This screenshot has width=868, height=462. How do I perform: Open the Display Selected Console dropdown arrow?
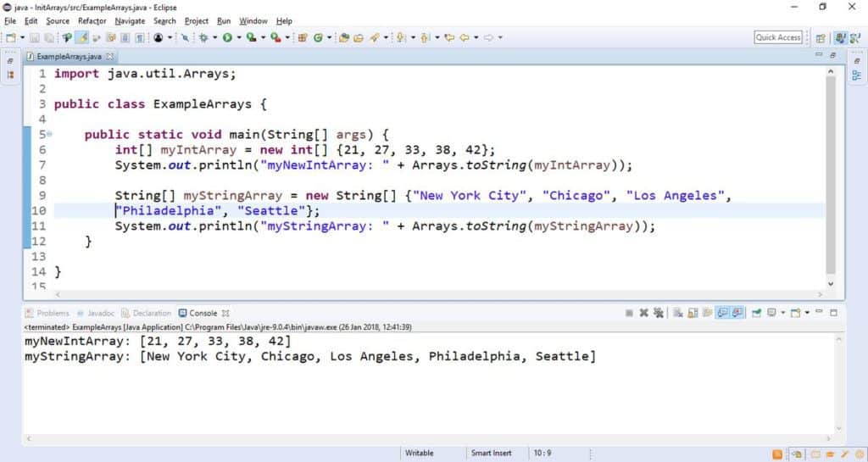[782, 313]
